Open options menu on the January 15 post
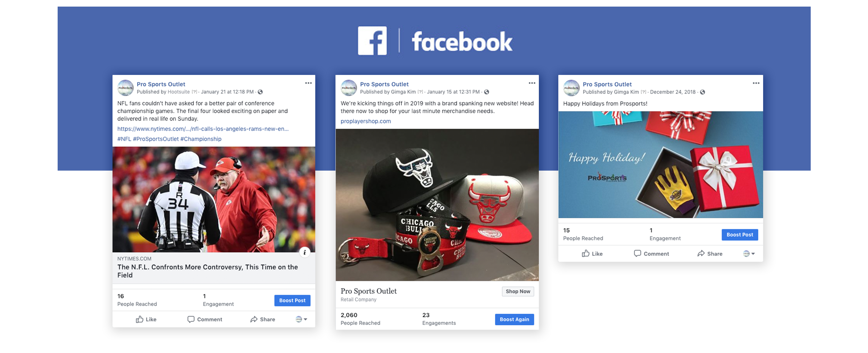 click(532, 83)
